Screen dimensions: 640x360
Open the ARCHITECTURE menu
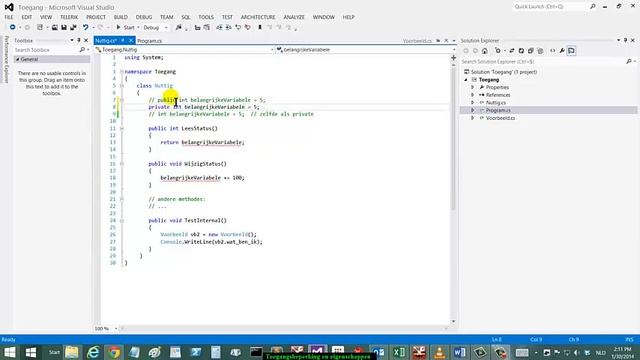tap(258, 17)
